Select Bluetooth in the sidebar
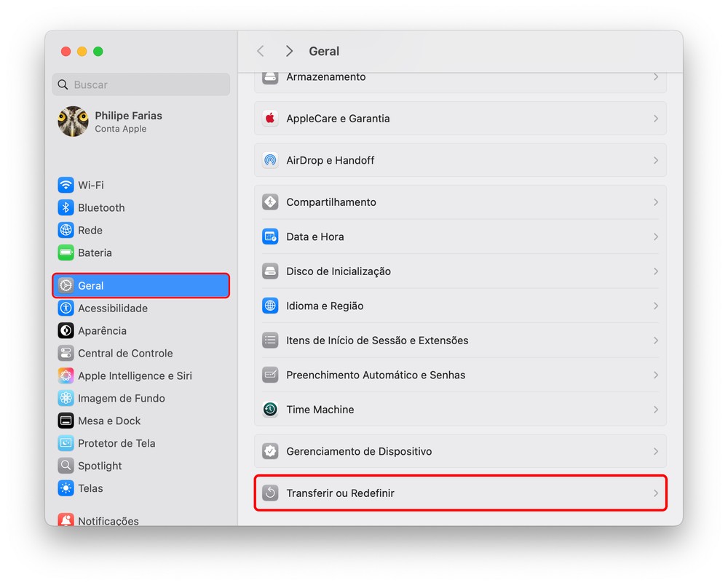The width and height of the screenshot is (728, 585). [x=141, y=207]
